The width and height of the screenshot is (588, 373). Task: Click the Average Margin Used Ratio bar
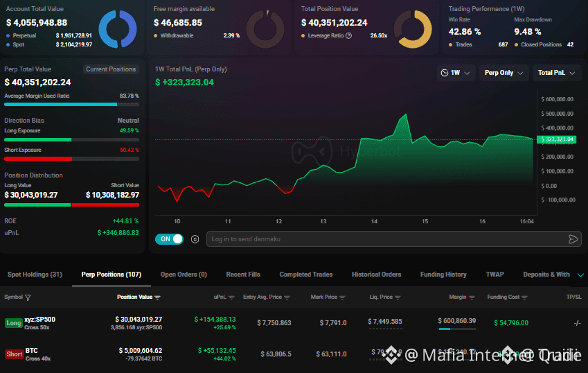coord(71,104)
